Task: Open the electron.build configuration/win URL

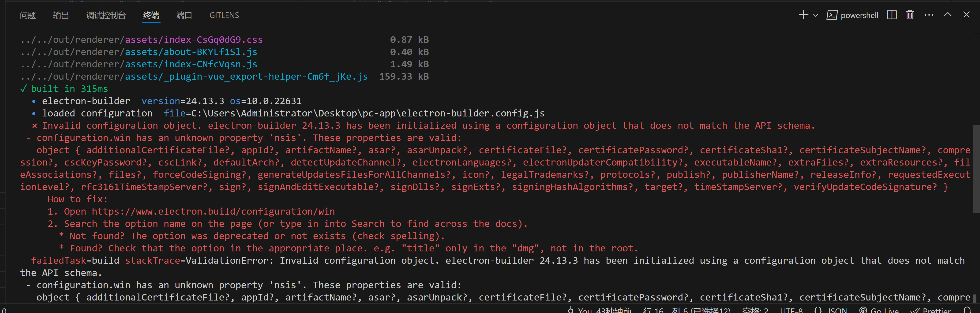Action: tap(213, 211)
